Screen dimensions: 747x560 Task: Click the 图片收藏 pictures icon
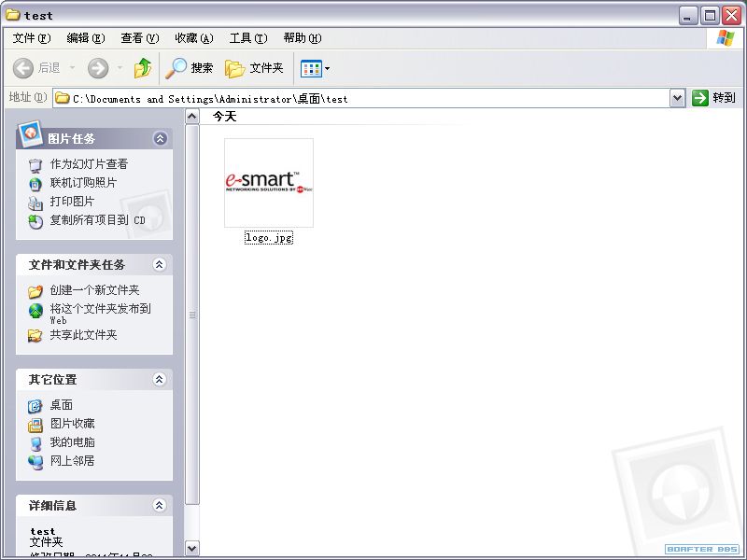[35, 425]
